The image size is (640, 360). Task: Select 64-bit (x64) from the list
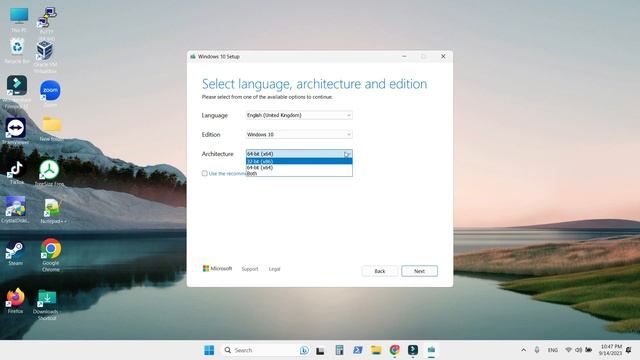299,167
